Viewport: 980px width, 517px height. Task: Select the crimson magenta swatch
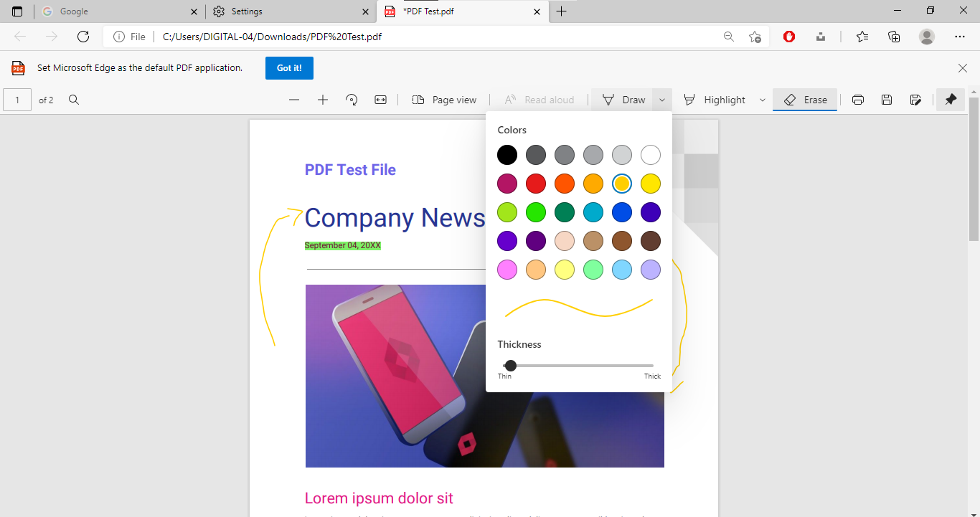point(507,184)
